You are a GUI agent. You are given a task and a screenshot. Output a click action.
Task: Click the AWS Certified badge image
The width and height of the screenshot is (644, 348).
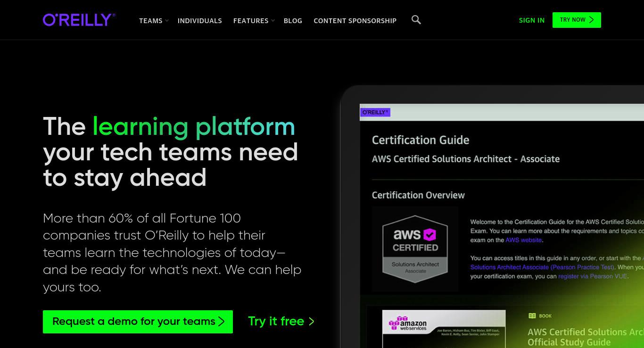(415, 249)
